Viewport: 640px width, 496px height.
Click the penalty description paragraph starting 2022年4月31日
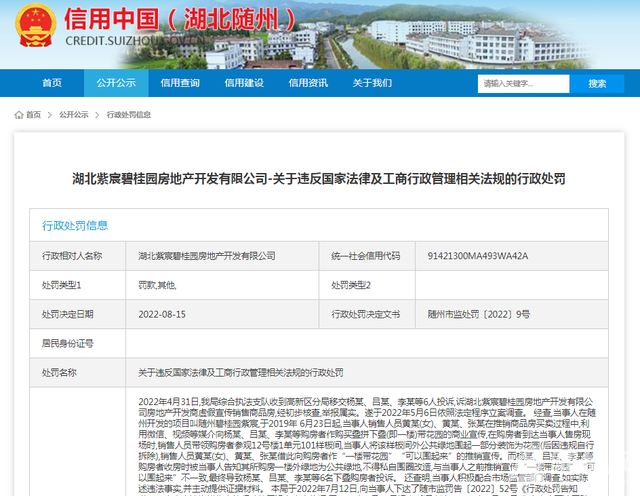(x=367, y=445)
